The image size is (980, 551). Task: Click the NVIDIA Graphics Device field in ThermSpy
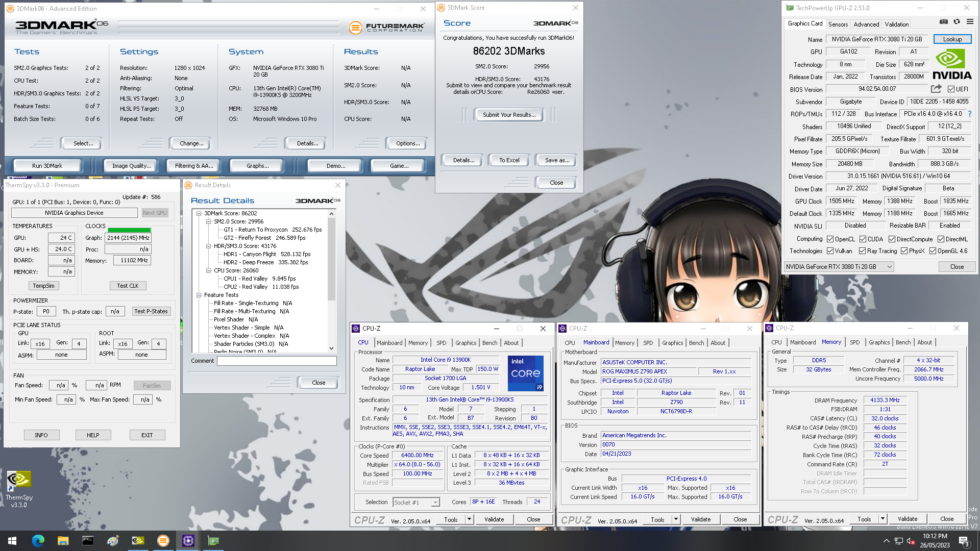click(x=74, y=213)
